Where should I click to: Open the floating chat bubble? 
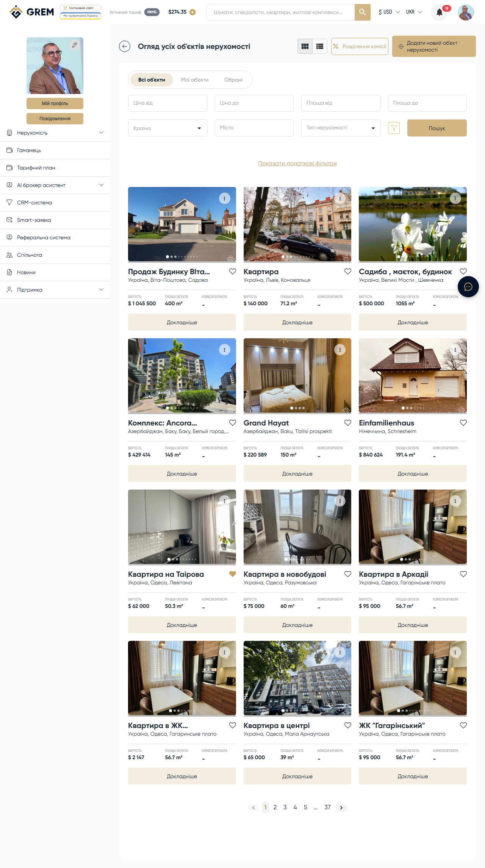(468, 287)
